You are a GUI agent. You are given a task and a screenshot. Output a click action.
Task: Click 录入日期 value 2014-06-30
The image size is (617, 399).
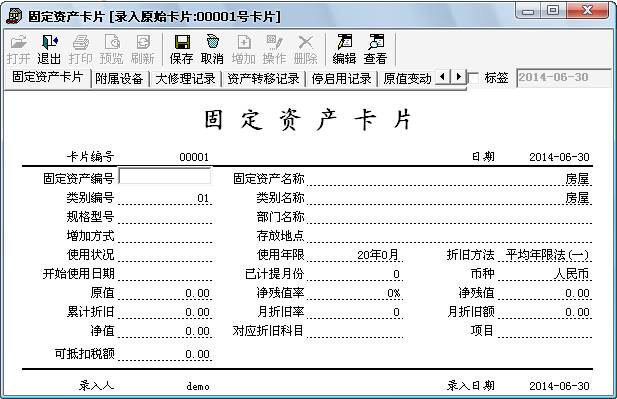[x=559, y=386]
